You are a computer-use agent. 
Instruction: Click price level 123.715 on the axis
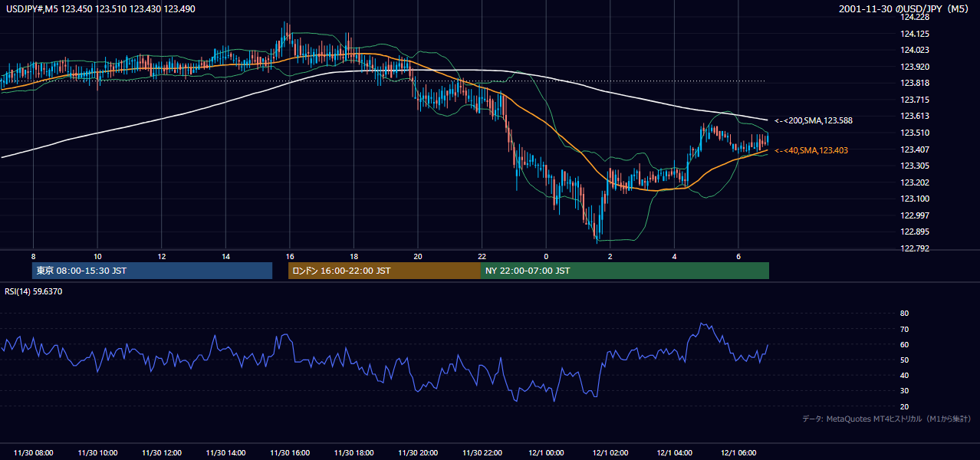[x=916, y=100]
